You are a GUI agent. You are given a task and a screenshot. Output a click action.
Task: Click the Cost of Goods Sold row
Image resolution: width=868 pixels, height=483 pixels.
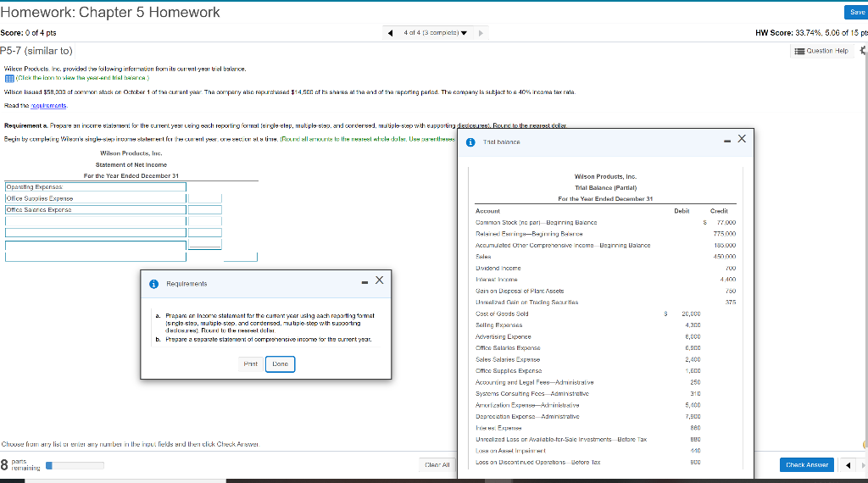point(605,314)
